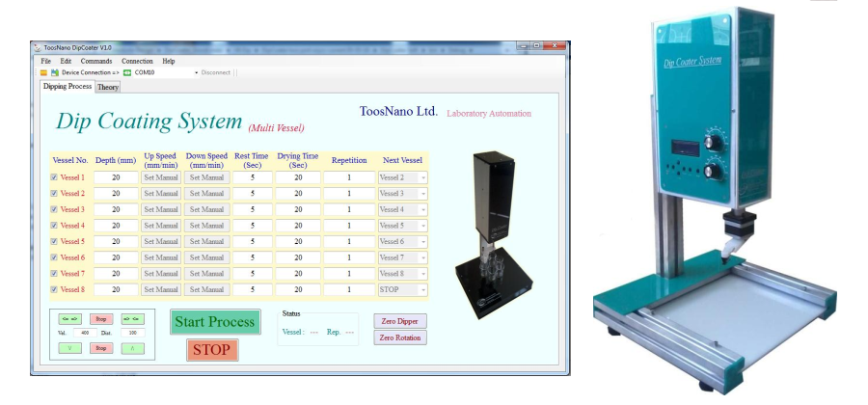
Task: Click the orange icon in the toolbar
Action: tap(43, 72)
